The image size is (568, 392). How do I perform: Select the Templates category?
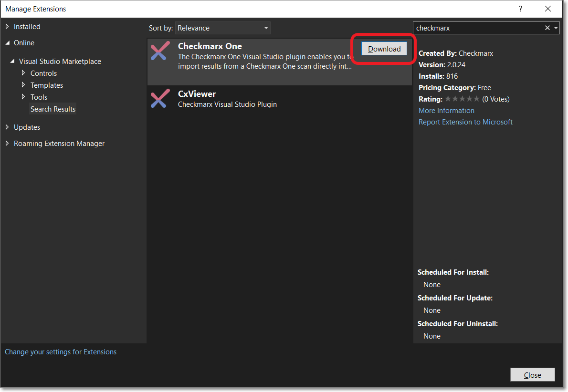click(47, 85)
